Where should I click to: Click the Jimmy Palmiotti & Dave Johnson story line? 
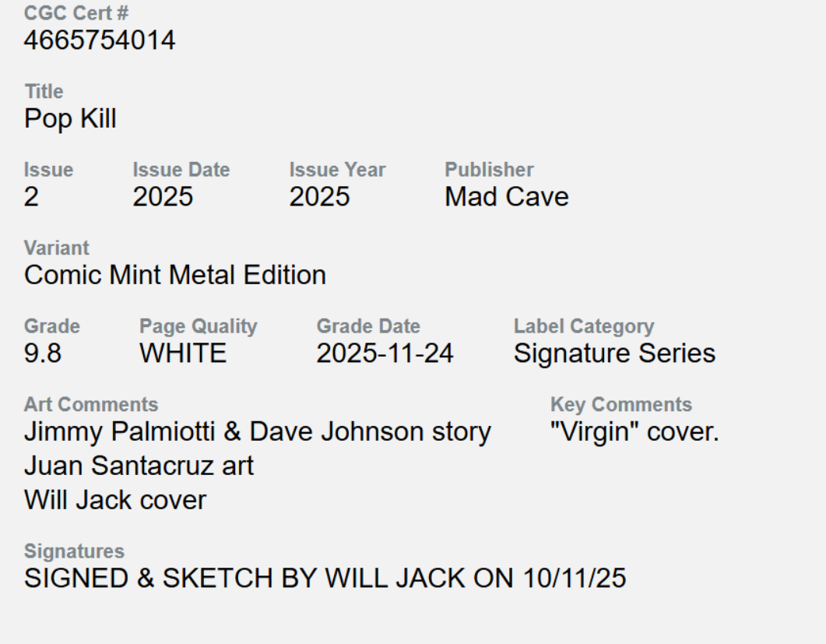258,431
